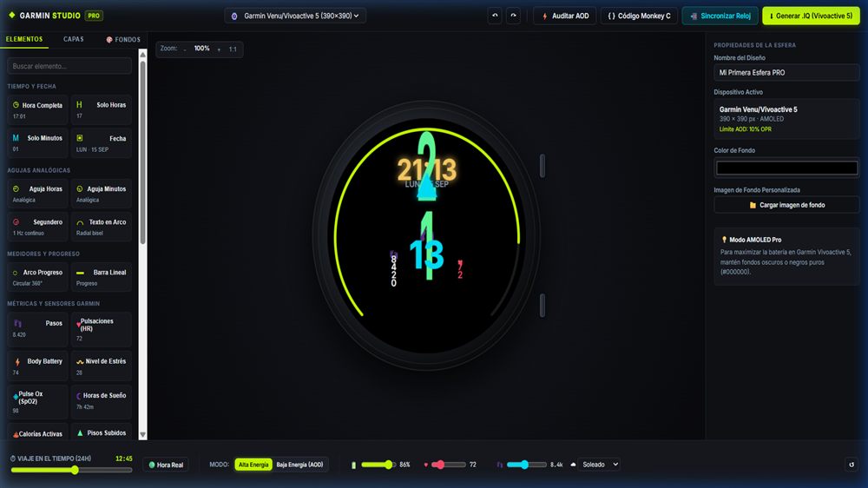Open the Código Monkey C view
This screenshot has width=868, height=488.
pos(639,16)
